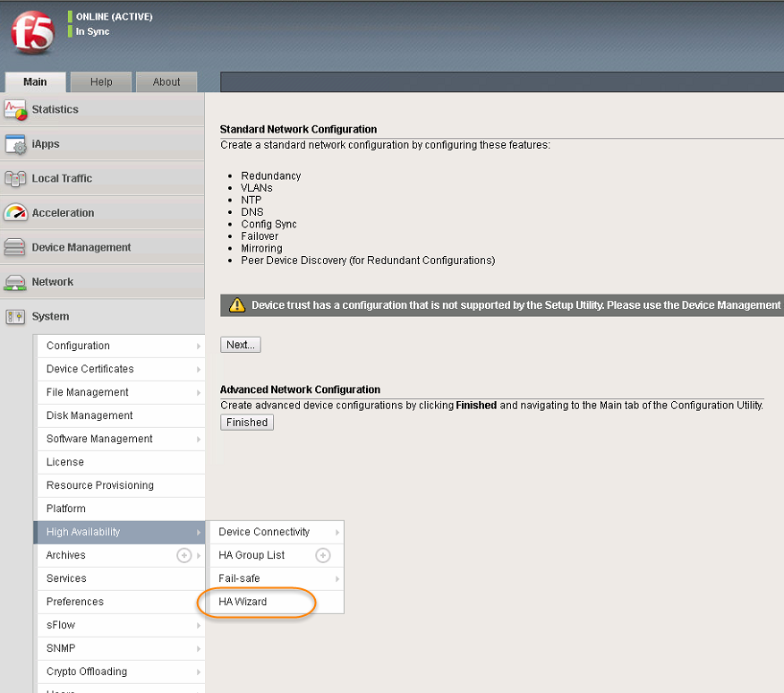This screenshot has height=693, width=784.
Task: Open Crypto Offloading menu item
Action: (x=121, y=672)
